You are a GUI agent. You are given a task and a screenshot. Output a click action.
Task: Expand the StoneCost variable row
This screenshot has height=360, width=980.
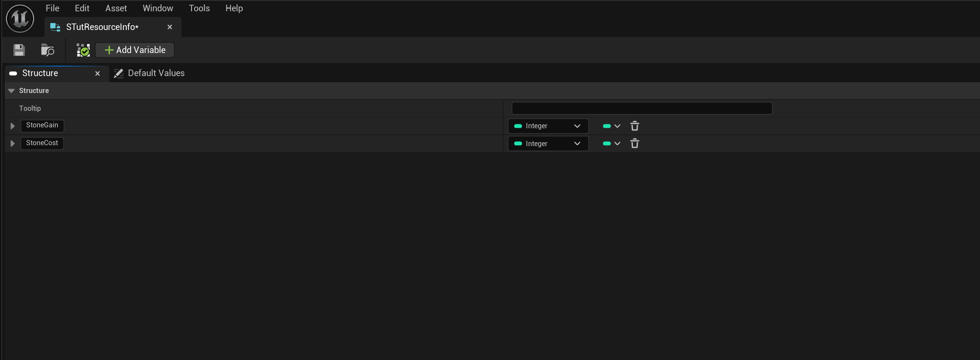point(13,143)
